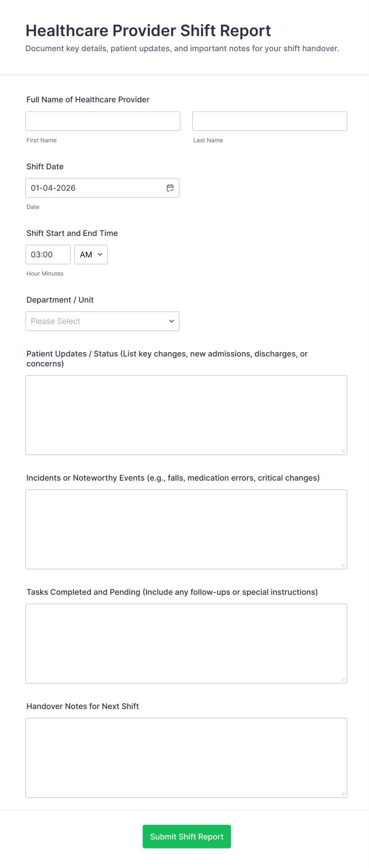Screen dimensions: 369x868
Task: Click inside the Patient Updates text area
Action: click(186, 414)
